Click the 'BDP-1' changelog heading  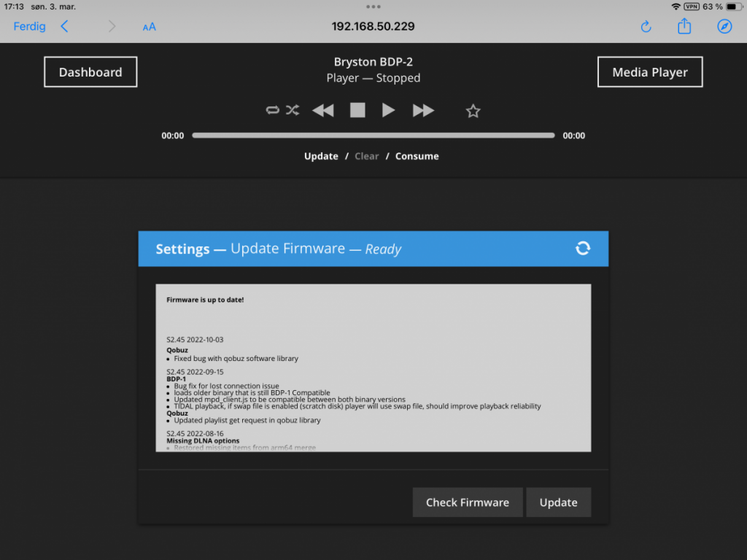(177, 379)
